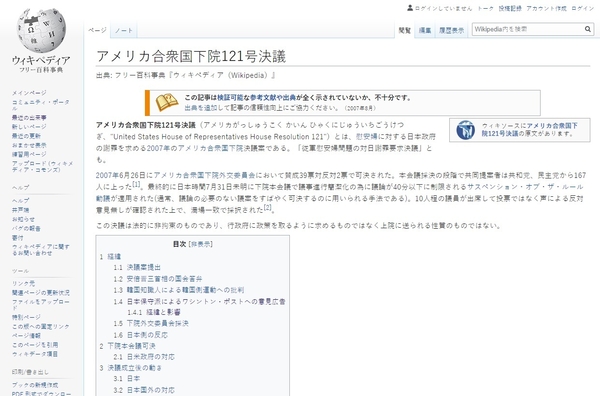Open ページ情報 sidebar link

(26, 336)
